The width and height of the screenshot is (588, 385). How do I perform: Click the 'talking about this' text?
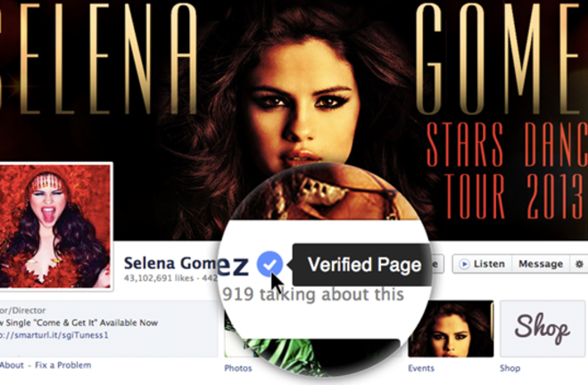[332, 294]
